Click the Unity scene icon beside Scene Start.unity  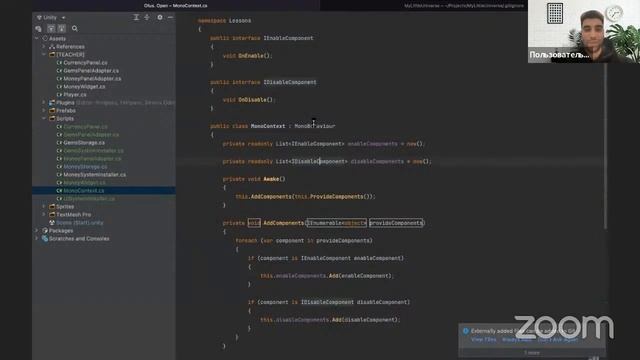point(52,222)
